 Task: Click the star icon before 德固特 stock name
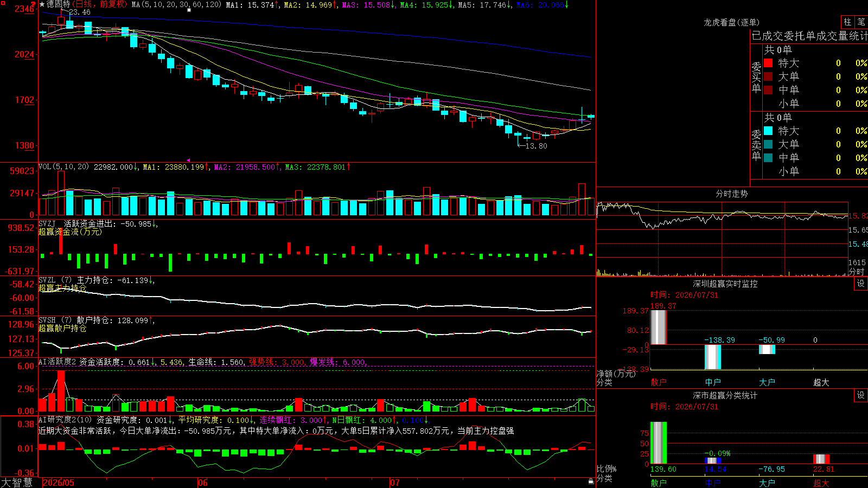pos(42,4)
